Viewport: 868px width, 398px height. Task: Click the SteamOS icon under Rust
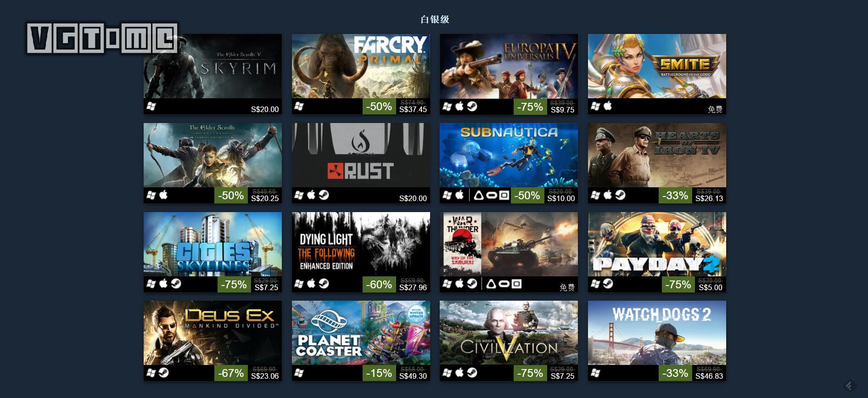(x=324, y=195)
